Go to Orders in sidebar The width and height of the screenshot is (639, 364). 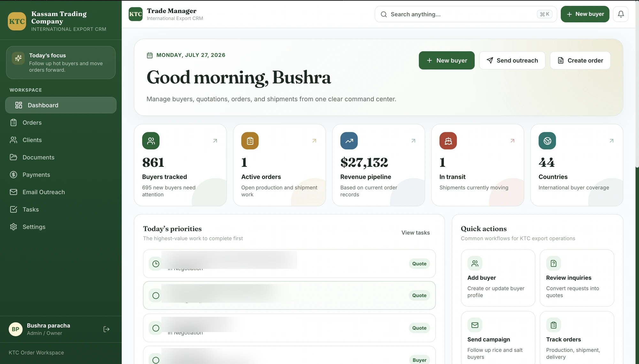(x=61, y=123)
